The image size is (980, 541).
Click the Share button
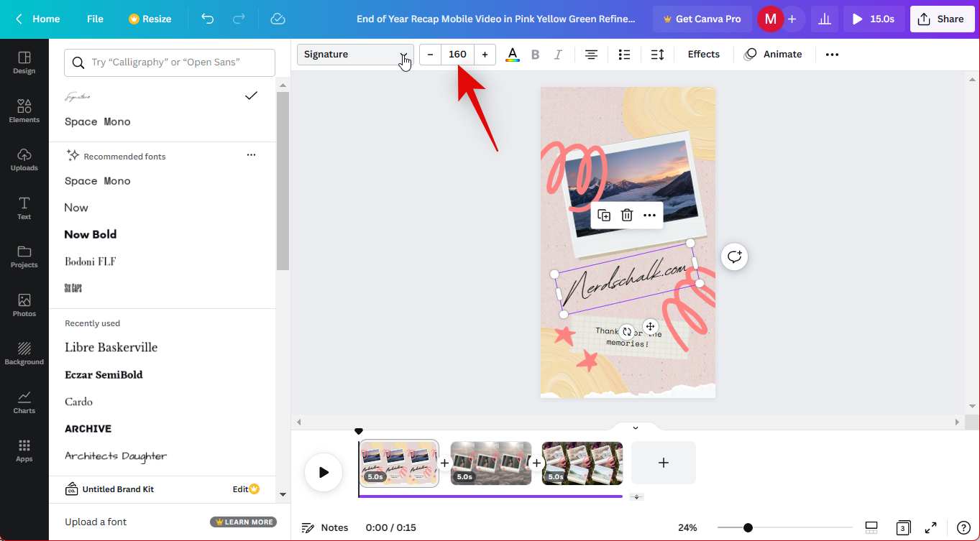pyautogui.click(x=942, y=19)
